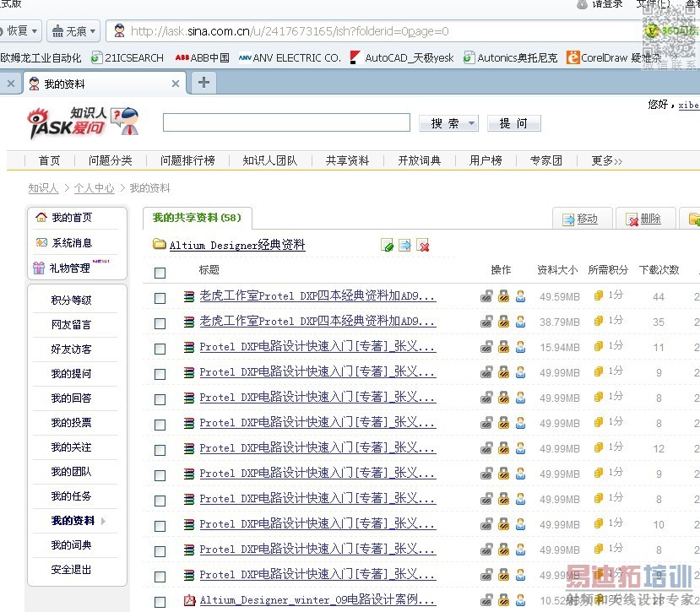The height and width of the screenshot is (612, 700).
Task: Click the search input field
Action: [286, 122]
